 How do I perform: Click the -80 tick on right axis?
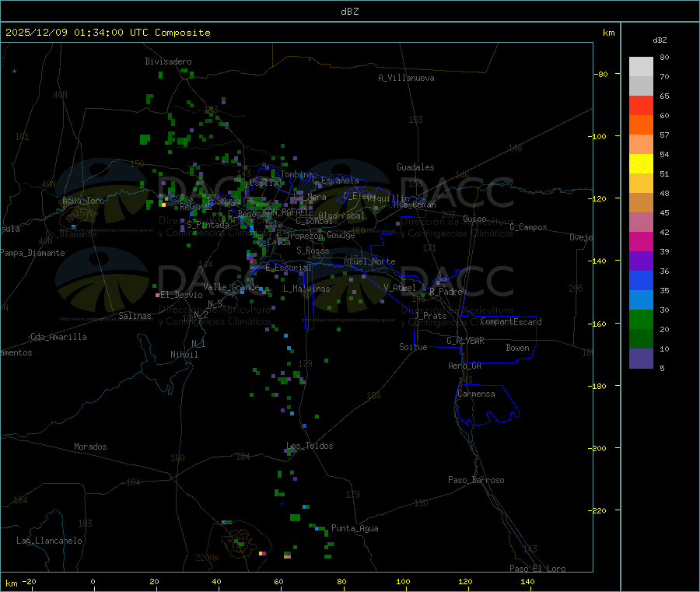(x=601, y=74)
